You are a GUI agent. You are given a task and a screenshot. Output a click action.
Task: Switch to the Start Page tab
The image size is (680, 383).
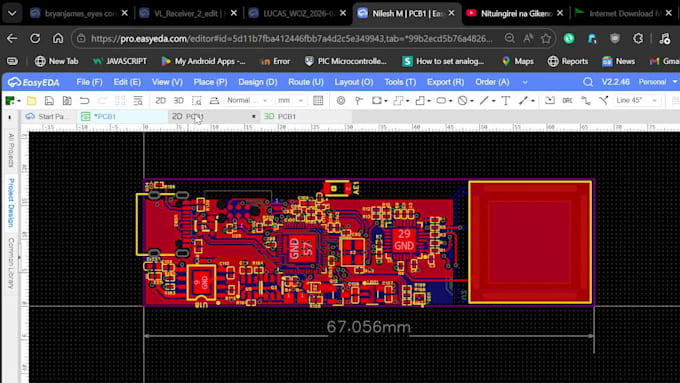(49, 116)
